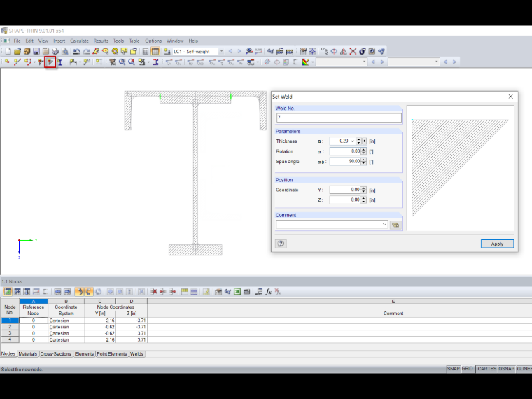Screen dimensions: 532x399
Task: Click the red delete row icon in table toolbar
Action: (154, 292)
